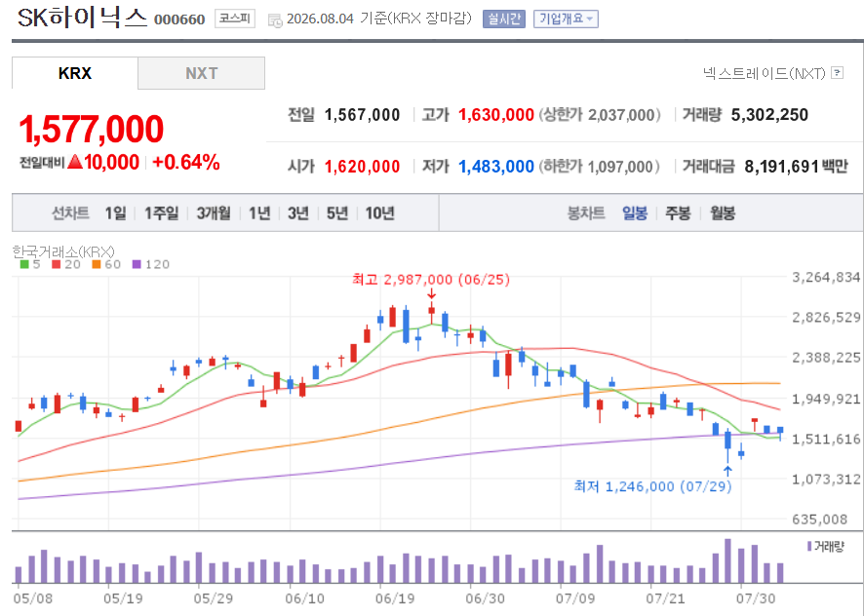This screenshot has width=864, height=616.
Task: Click the 07/30 date axis label
Action: [x=756, y=598]
